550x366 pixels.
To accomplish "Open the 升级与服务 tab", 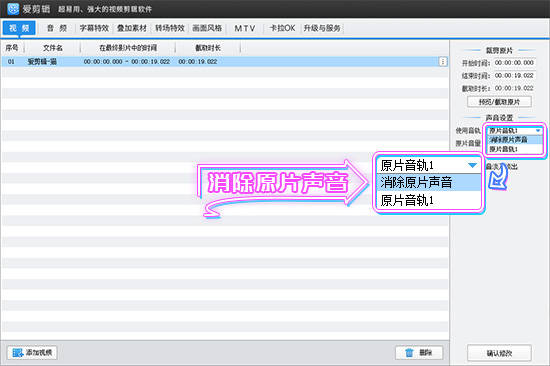I will [x=322, y=28].
